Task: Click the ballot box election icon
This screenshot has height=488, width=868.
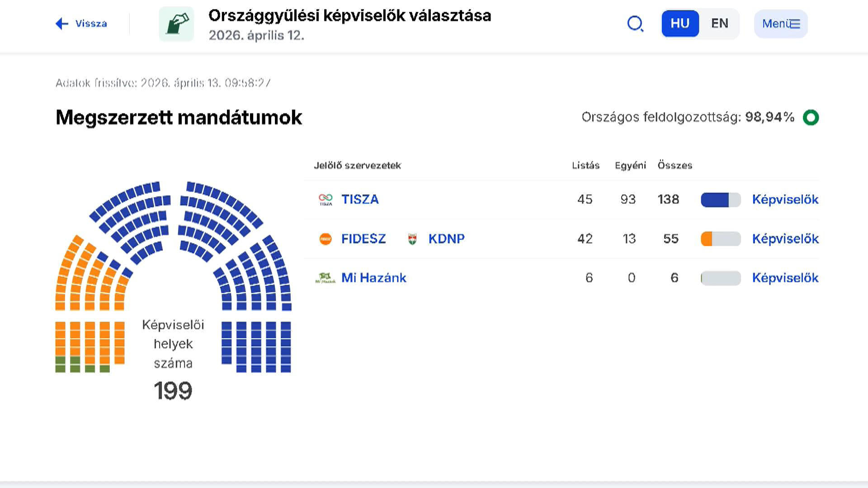Action: (176, 24)
